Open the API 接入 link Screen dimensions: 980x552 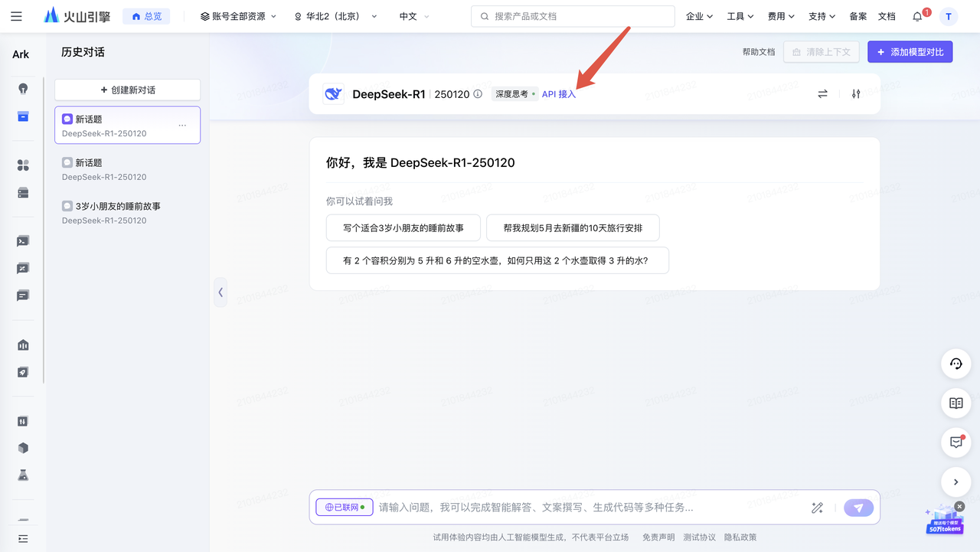click(x=559, y=94)
